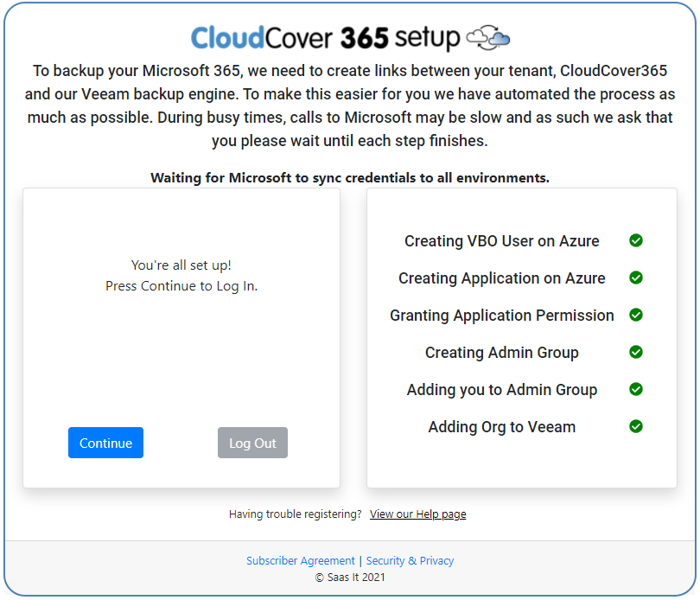Click the gray Log Out button
This screenshot has width=700, height=600.
252,443
